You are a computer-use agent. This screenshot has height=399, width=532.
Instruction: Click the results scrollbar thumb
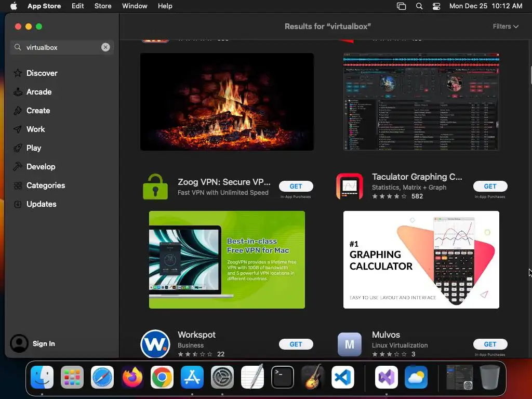(530, 75)
